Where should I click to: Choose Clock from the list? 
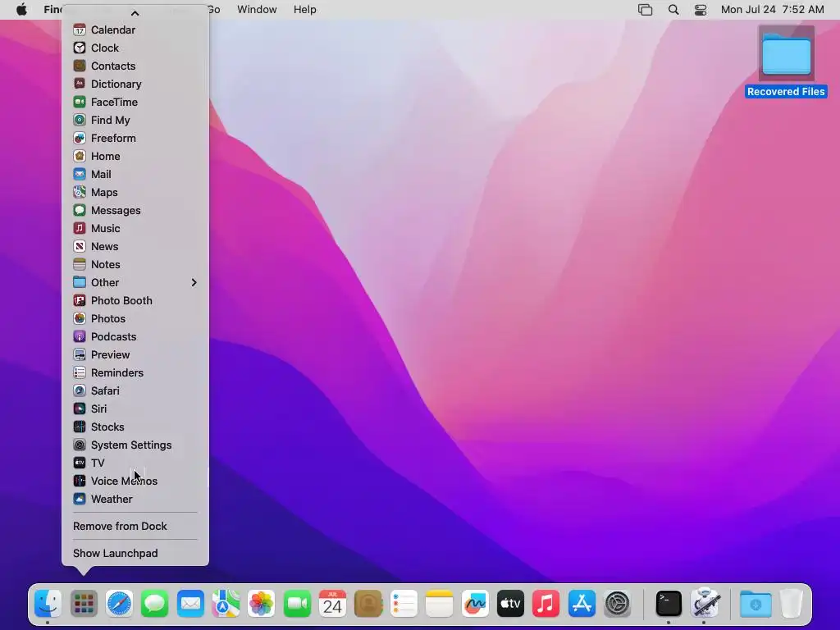[135, 48]
